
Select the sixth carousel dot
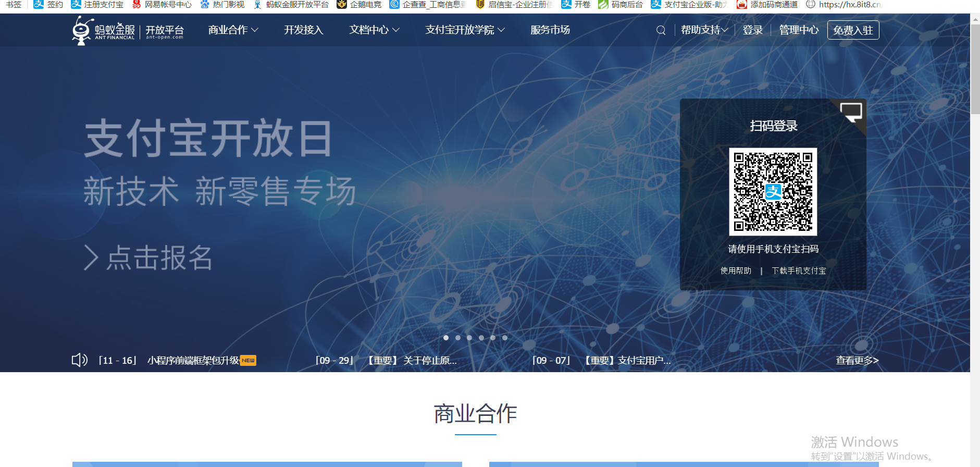(x=505, y=338)
